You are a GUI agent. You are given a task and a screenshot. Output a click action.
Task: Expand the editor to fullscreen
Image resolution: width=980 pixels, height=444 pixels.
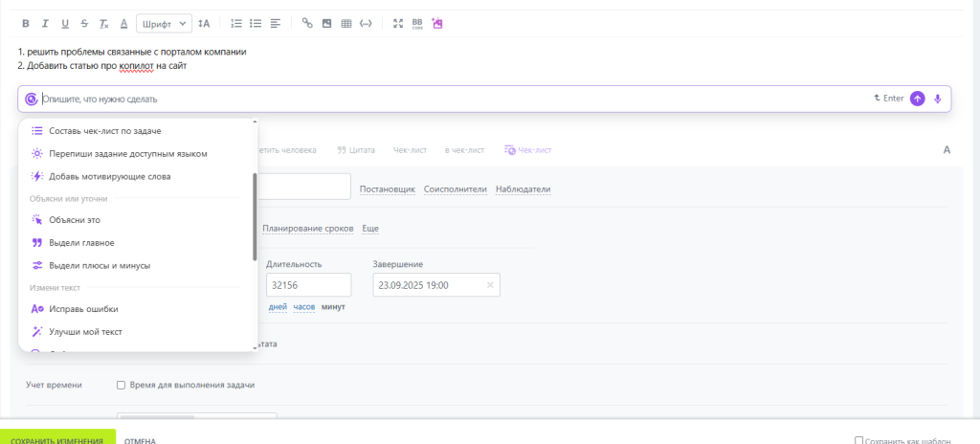(398, 23)
